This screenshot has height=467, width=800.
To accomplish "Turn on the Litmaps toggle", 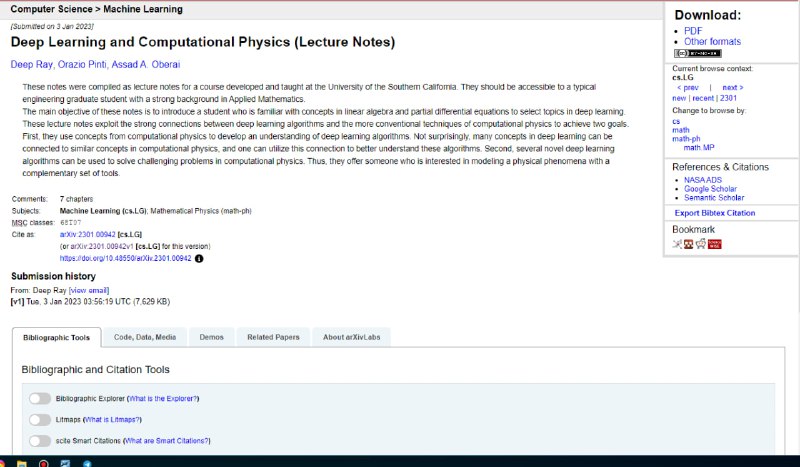I will click(x=40, y=420).
